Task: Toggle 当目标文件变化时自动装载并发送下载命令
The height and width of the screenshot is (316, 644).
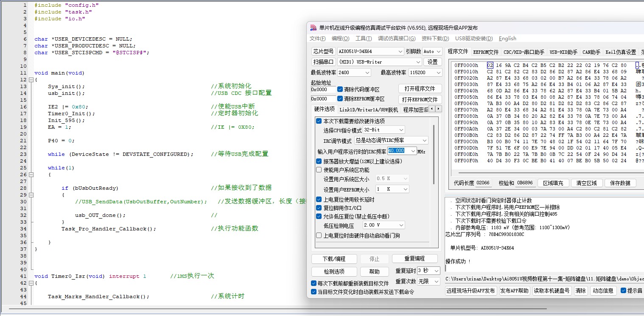Action: [x=314, y=292]
